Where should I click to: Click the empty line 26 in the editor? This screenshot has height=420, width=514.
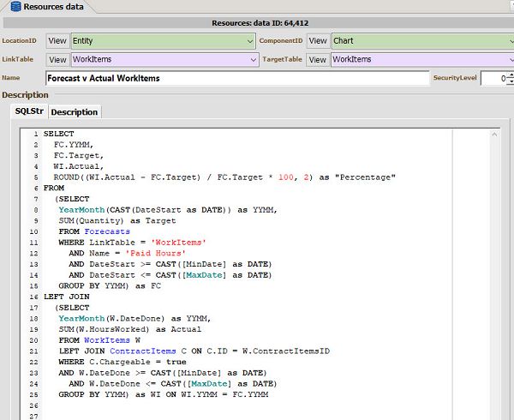[x=248, y=405]
